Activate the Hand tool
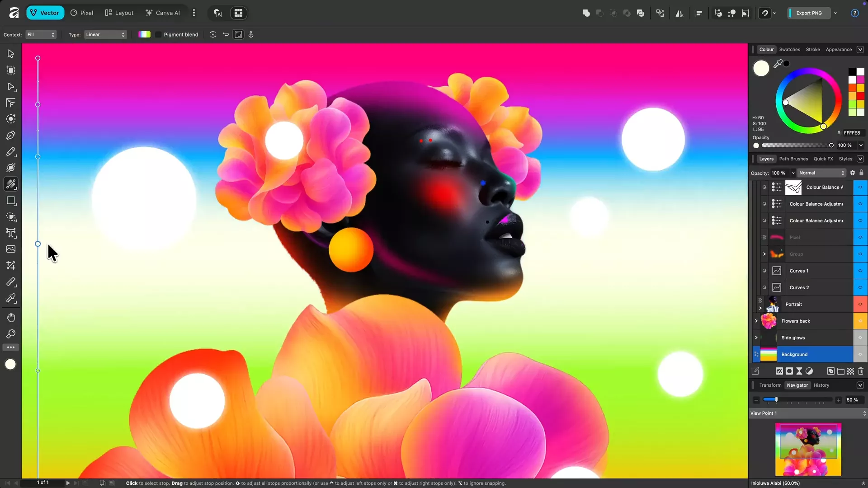The height and width of the screenshot is (488, 868). pyautogui.click(x=11, y=317)
